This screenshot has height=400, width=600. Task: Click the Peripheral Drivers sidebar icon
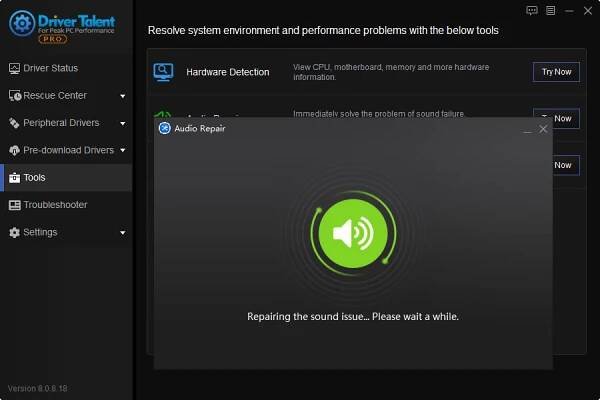click(x=14, y=123)
